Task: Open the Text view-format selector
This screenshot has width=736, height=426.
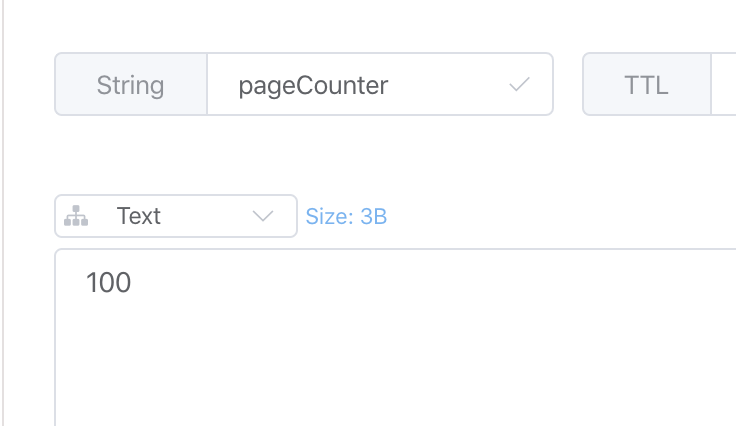Action: [x=176, y=216]
